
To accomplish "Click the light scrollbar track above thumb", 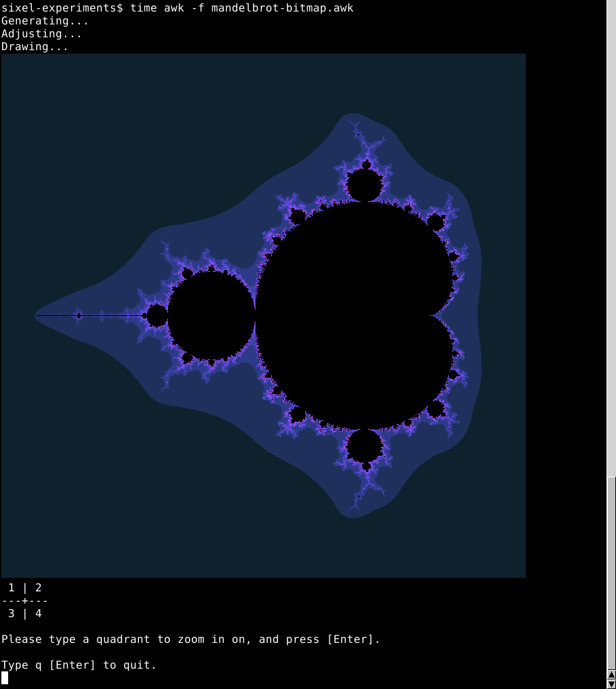I will point(611,238).
